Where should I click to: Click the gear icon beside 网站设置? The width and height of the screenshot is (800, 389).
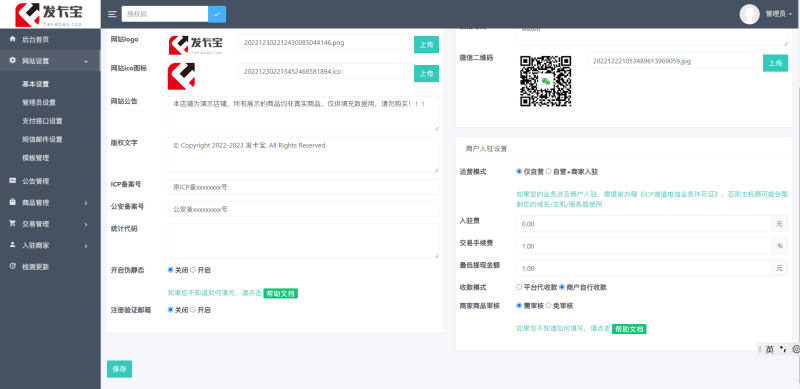pyautogui.click(x=13, y=60)
